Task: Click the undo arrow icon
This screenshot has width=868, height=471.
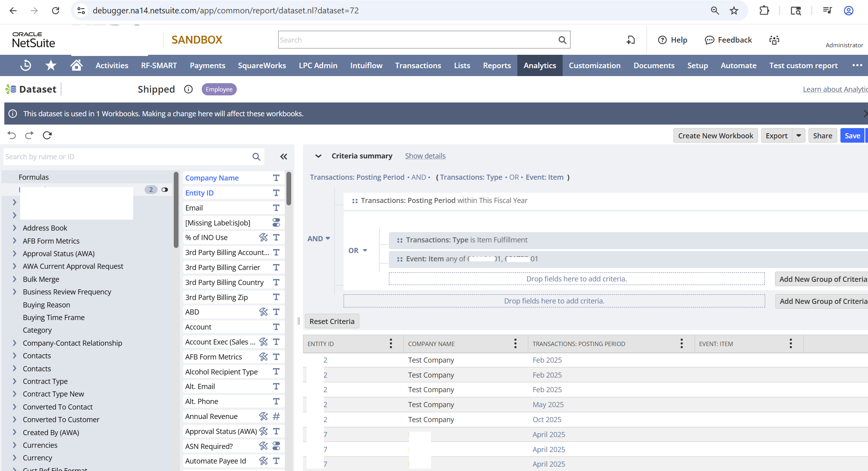Action: [x=12, y=136]
